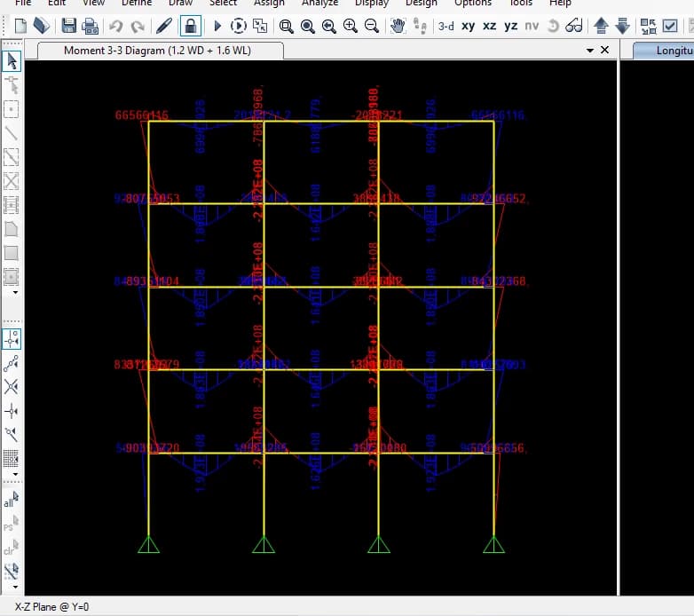
Task: Expand the draw toolbar overflow arrow
Action: (x=15, y=293)
